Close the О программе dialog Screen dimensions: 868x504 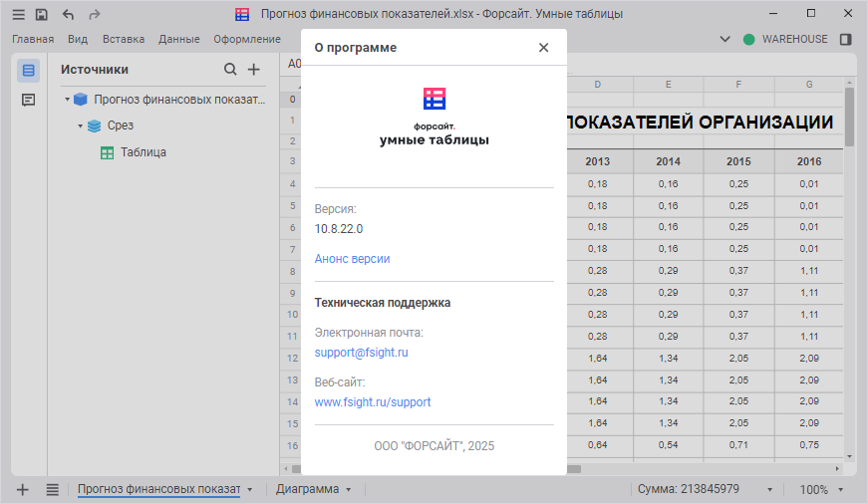[x=543, y=48]
